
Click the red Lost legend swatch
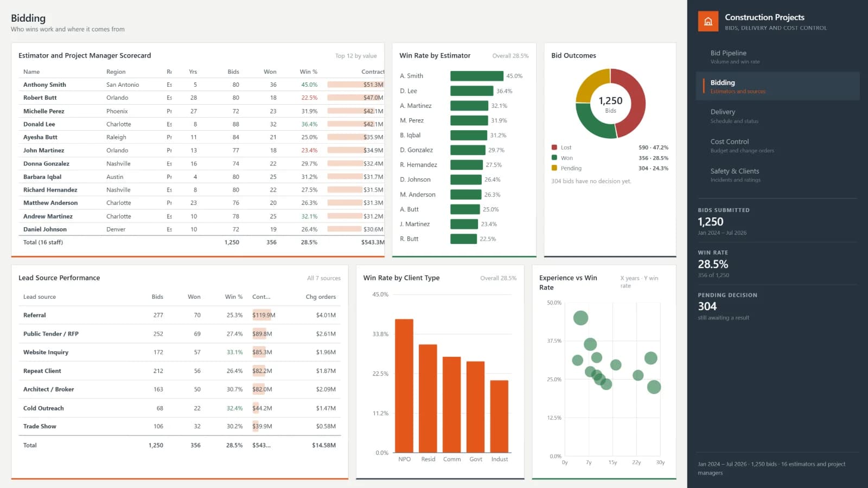pos(554,147)
